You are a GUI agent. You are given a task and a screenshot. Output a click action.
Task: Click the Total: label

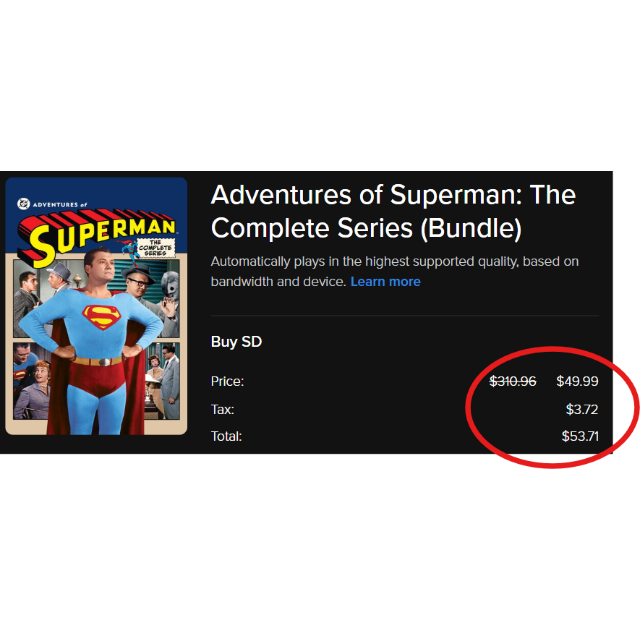(x=227, y=436)
